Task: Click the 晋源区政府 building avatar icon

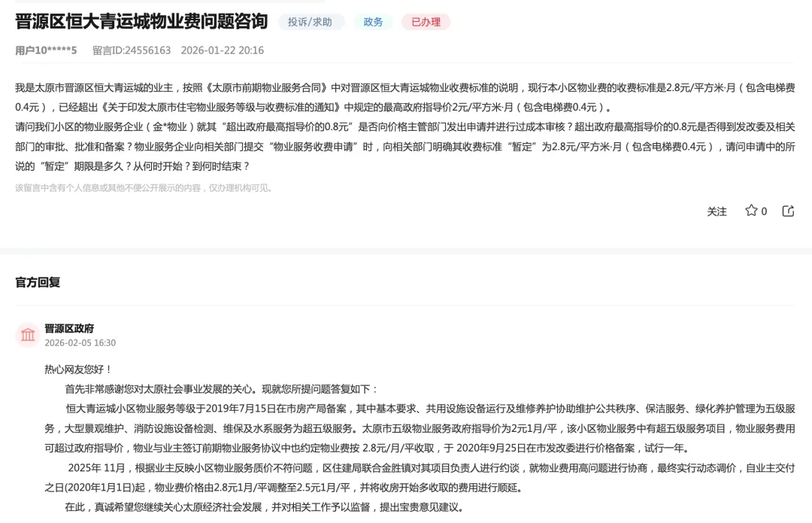Action: (x=28, y=335)
